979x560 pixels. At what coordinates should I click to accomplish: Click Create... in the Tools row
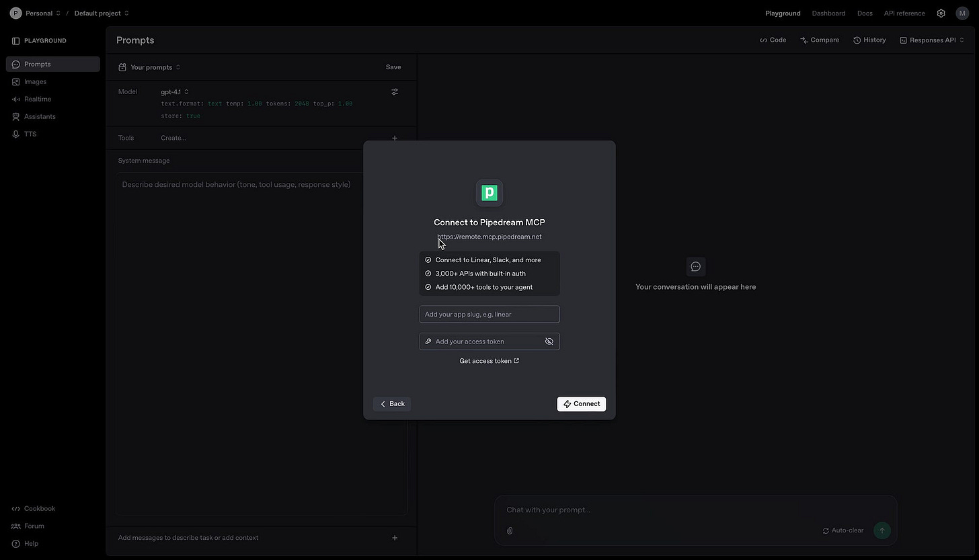click(173, 138)
